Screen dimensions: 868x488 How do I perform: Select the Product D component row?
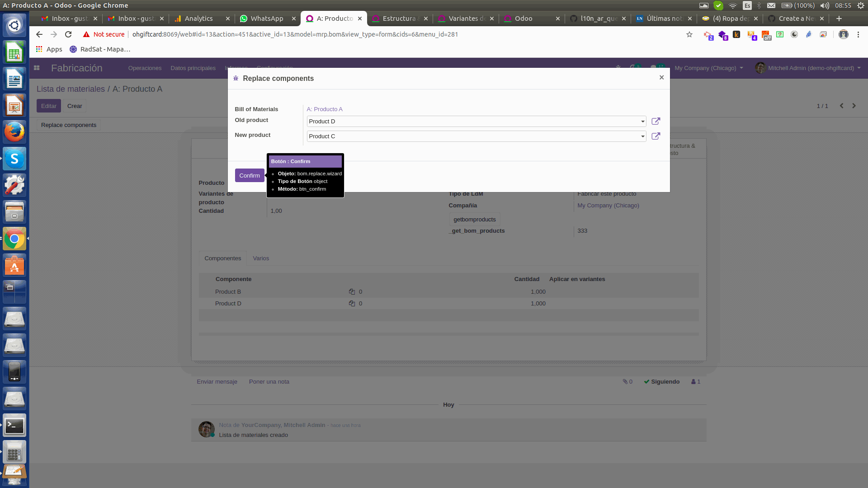pyautogui.click(x=448, y=304)
